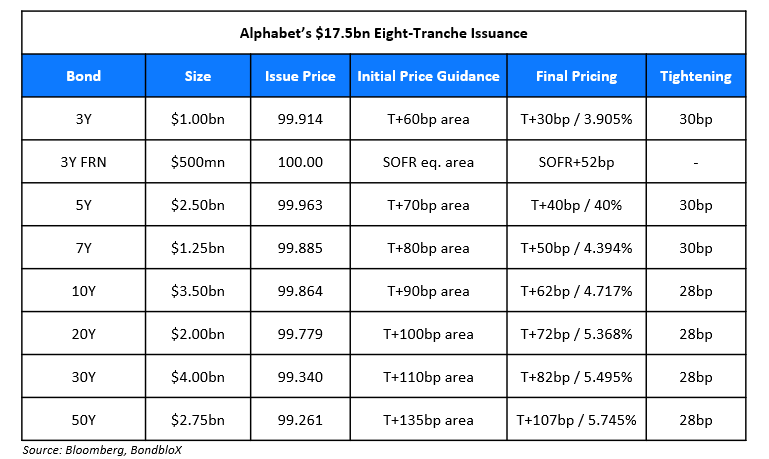769x459 pixels.
Task: Click the table title about Alphabet's issuance
Action: tap(384, 33)
